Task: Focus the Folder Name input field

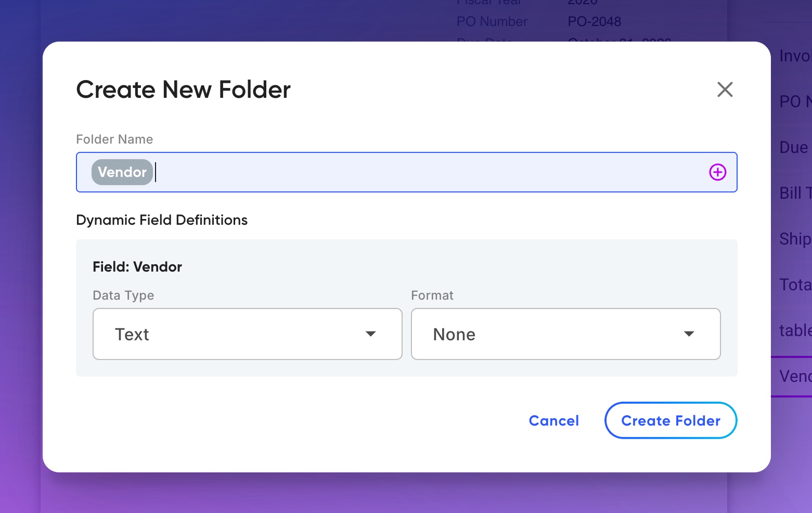Action: (x=406, y=172)
